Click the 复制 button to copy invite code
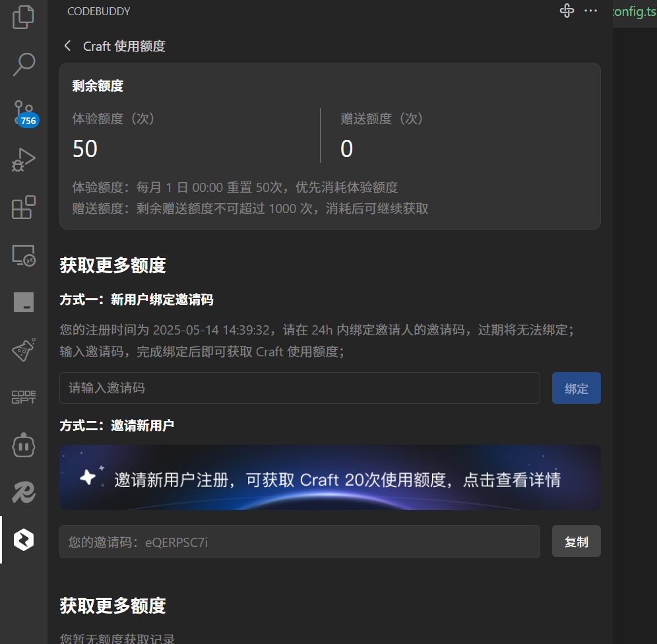The image size is (657, 644). point(576,541)
